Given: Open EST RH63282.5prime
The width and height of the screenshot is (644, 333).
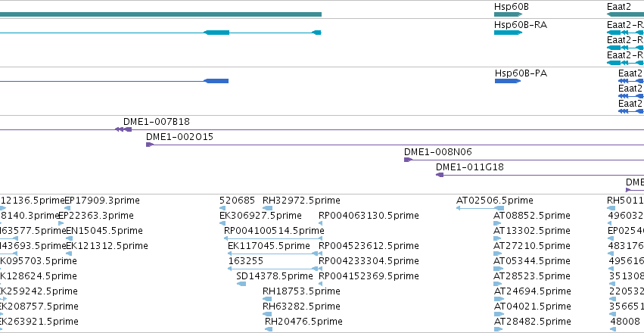Looking at the screenshot, I should point(301,307).
